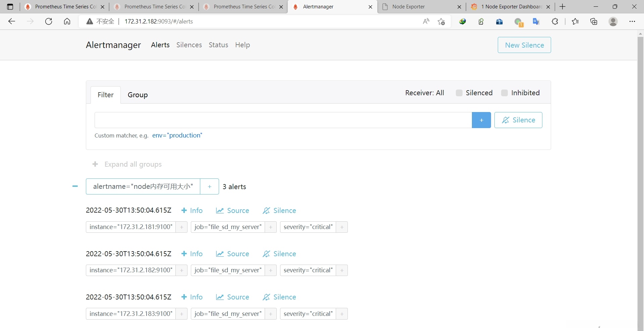Switch to the 1 Node Exporter Dashboard tab
The width and height of the screenshot is (644, 331).
coord(510,7)
